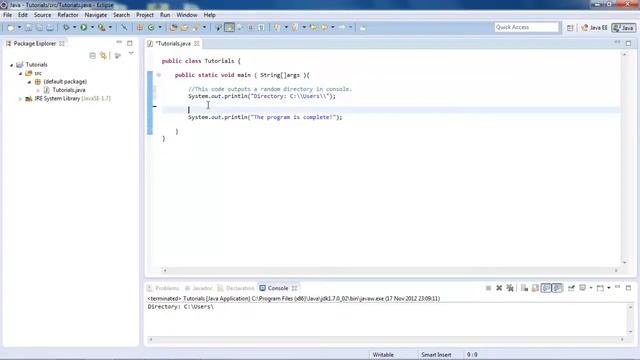Open the Help menu
The height and width of the screenshot is (360, 640).
tap(209, 15)
